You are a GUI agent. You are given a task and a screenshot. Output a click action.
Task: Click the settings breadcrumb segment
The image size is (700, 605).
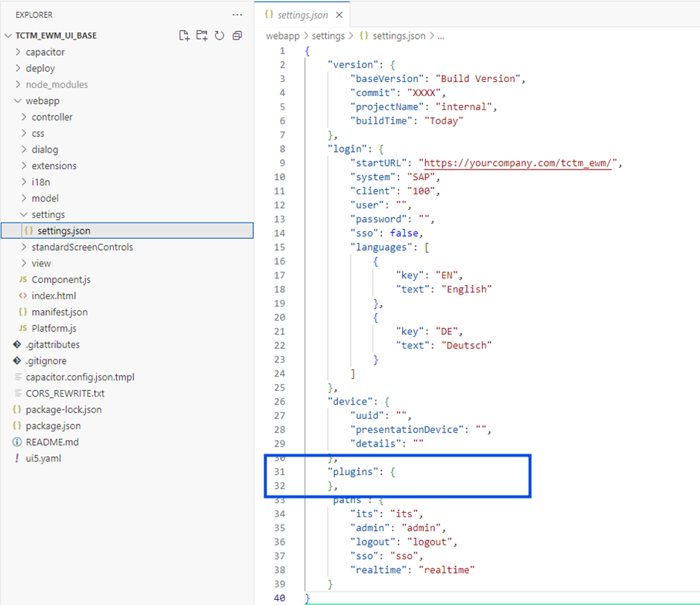point(328,36)
